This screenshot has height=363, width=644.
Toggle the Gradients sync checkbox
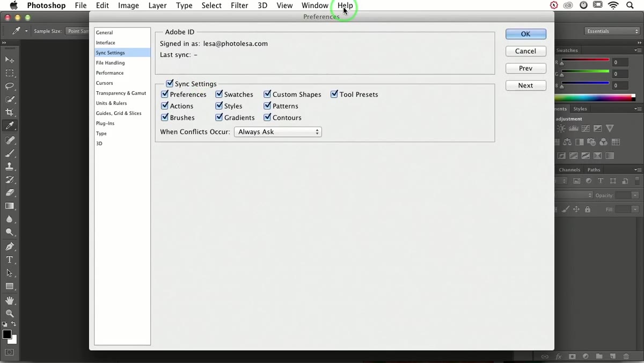click(219, 117)
